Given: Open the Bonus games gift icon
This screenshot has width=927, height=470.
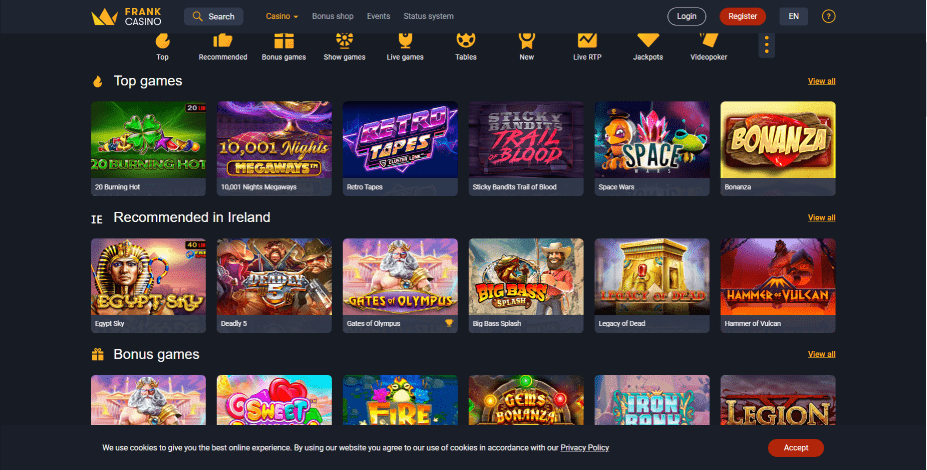Looking at the screenshot, I should click(284, 41).
